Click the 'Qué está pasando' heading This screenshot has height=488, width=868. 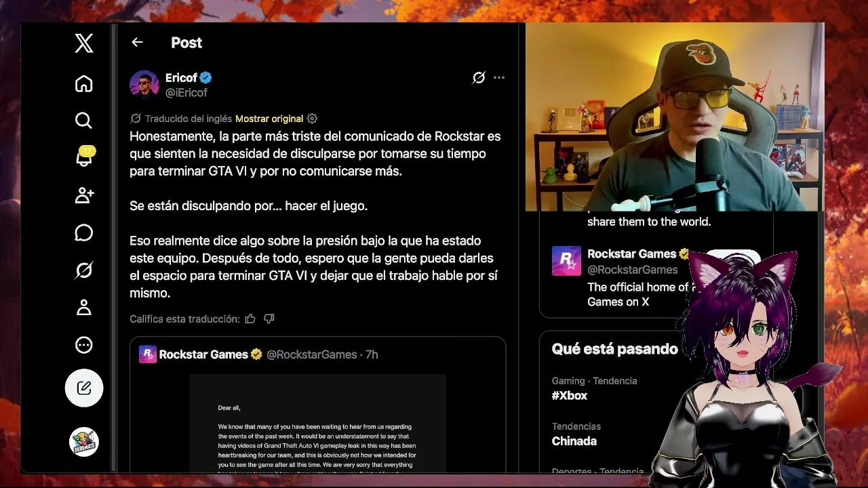pos(615,349)
